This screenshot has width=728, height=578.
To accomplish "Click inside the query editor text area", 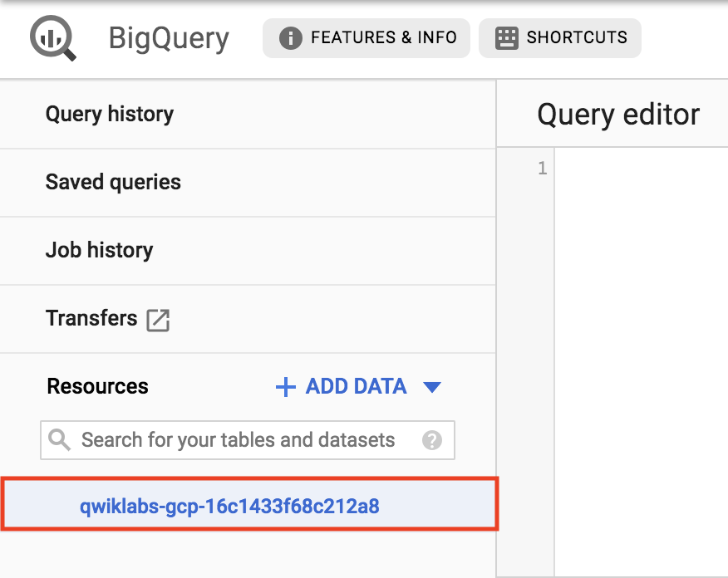I will pyautogui.click(x=642, y=362).
